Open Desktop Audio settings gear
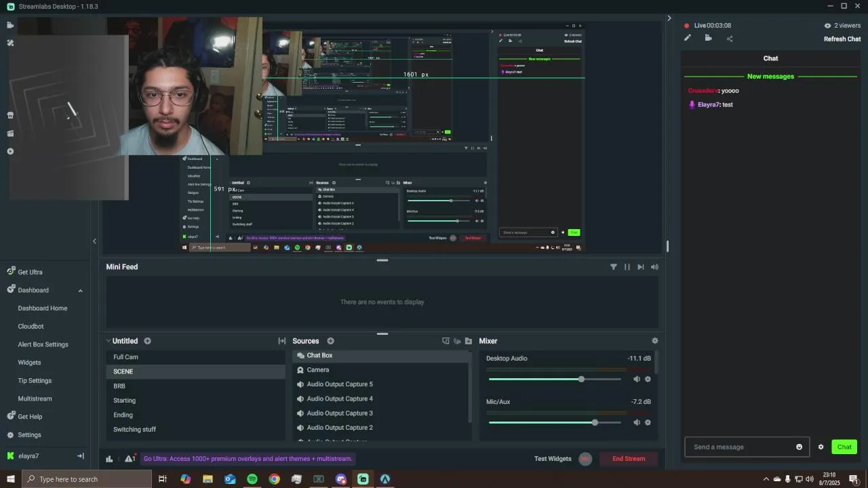 coord(648,380)
